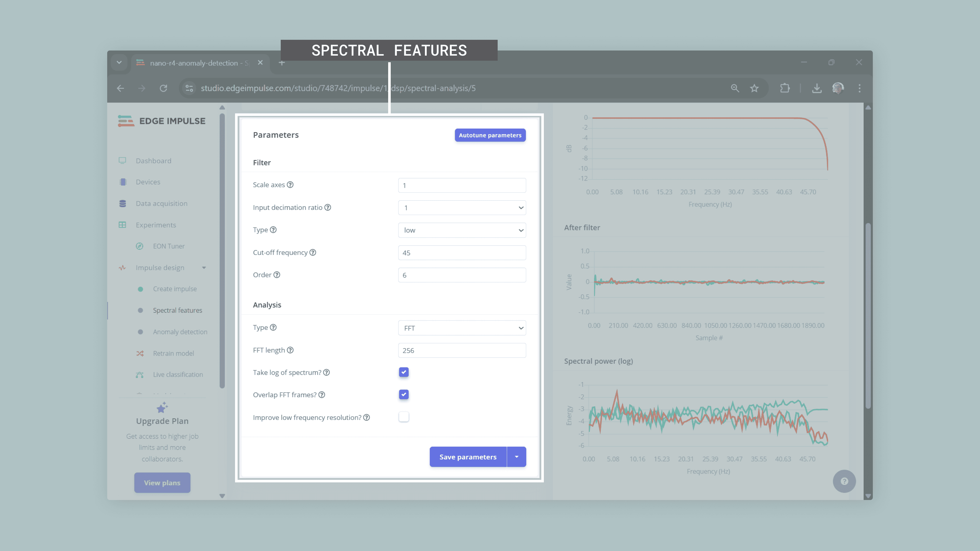Click the page vertical scrollbar thumb
Image resolution: width=980 pixels, height=551 pixels.
tap(868, 316)
